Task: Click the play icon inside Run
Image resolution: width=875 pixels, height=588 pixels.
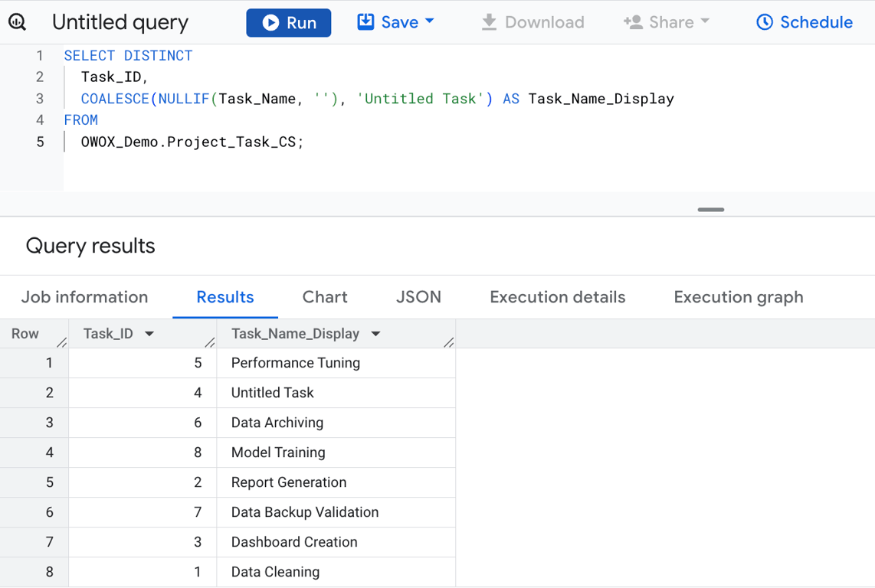Action: pyautogui.click(x=270, y=23)
